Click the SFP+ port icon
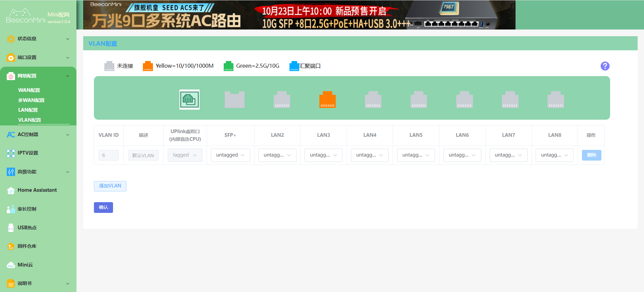 coord(234,100)
